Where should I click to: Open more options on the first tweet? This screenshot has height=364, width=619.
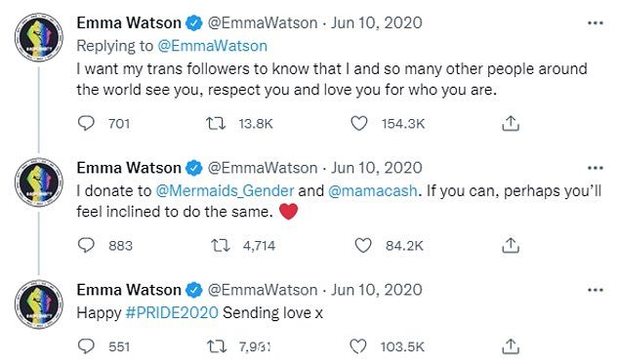click(596, 23)
